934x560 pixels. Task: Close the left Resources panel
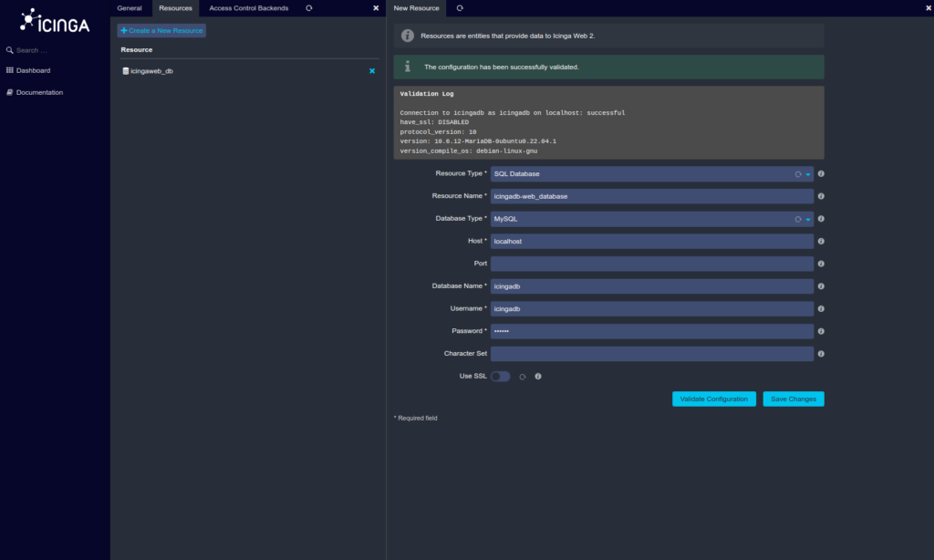pos(376,7)
